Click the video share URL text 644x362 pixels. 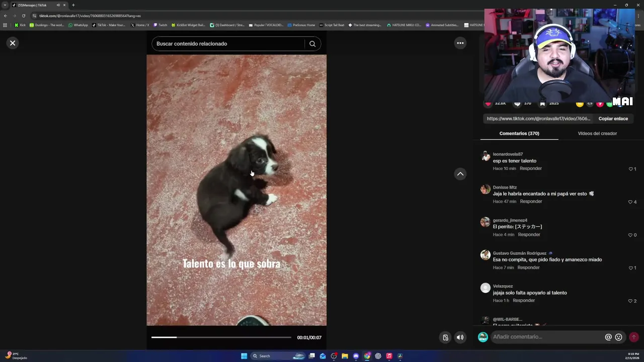coord(538,119)
